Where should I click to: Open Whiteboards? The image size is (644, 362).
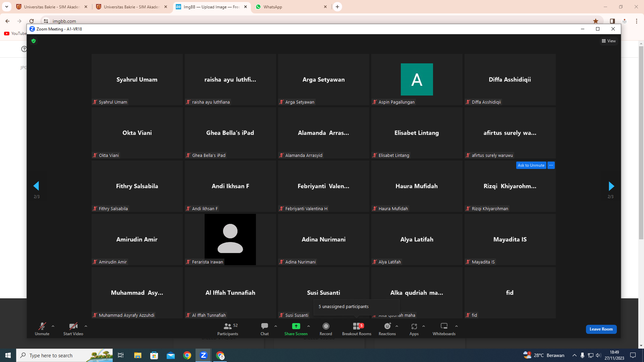(x=444, y=329)
